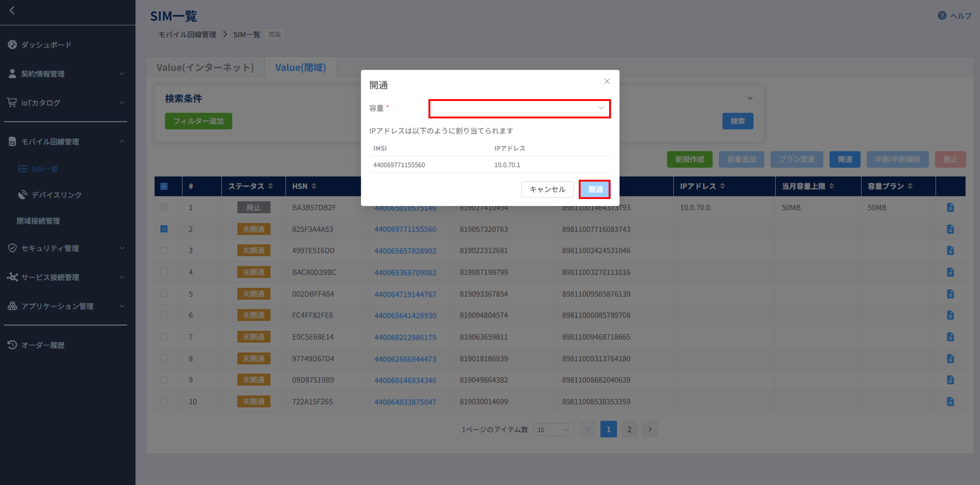Click the back arrow in the sidebar header

pos(12,11)
